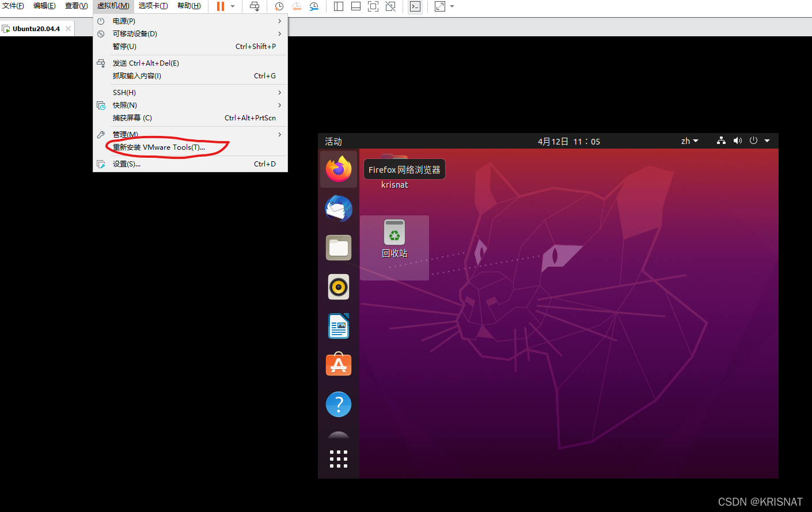Screen dimensions: 812x512
Task: Choose 抓取输入内容(I) menu entry
Action: pyautogui.click(x=190, y=75)
